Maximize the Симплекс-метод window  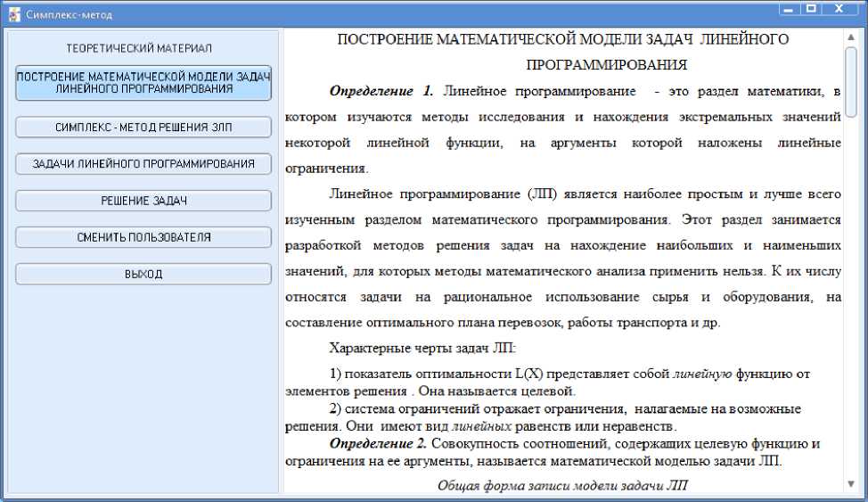point(811,8)
